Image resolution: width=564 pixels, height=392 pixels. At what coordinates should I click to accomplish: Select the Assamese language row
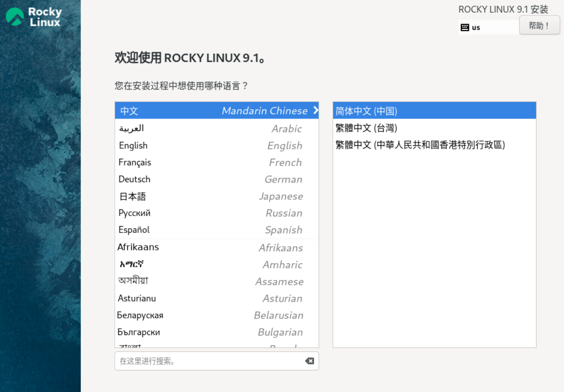(217, 281)
